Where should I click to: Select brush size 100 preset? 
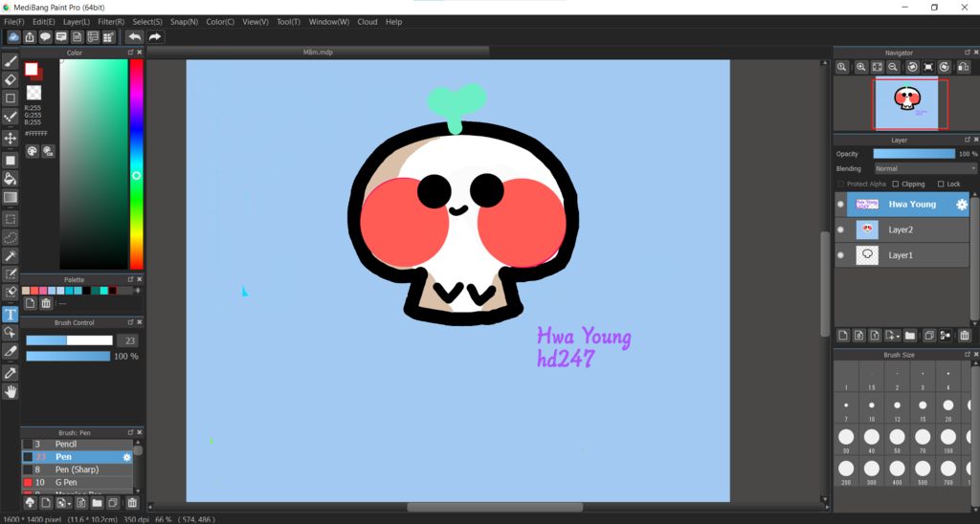[948, 440]
